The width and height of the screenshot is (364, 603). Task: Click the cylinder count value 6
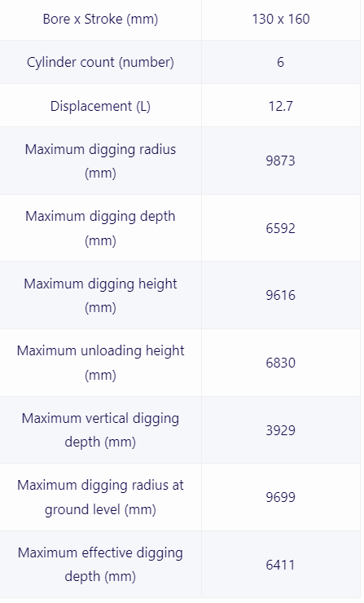coord(281,62)
